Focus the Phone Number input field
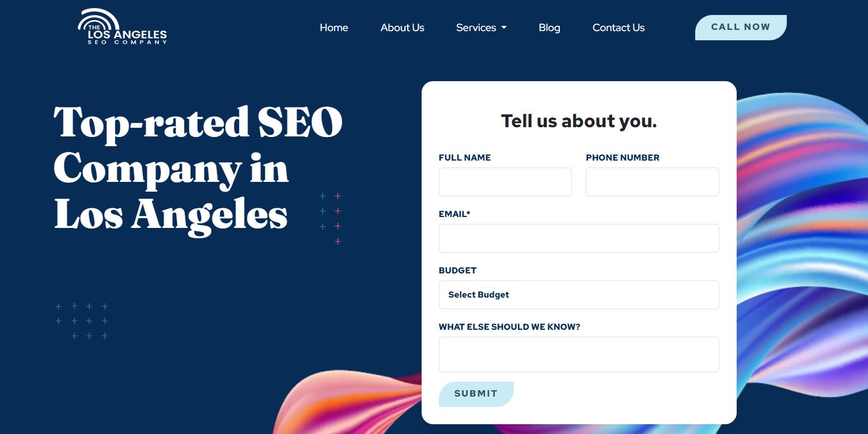This screenshot has width=868, height=434. coord(653,182)
